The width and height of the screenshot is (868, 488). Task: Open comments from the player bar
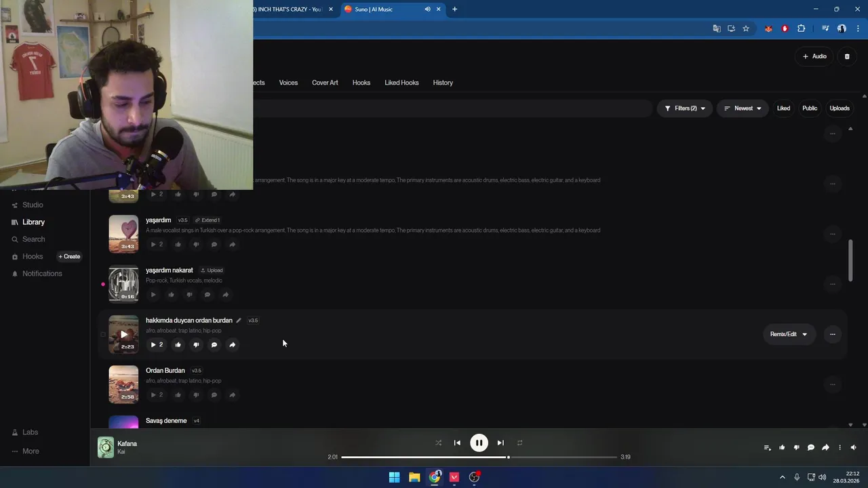811,447
